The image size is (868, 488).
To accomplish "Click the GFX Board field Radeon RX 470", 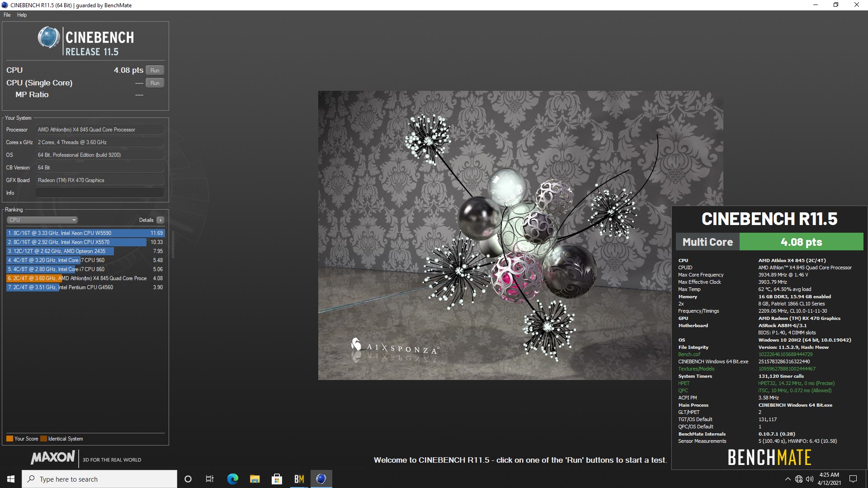I will tap(99, 180).
